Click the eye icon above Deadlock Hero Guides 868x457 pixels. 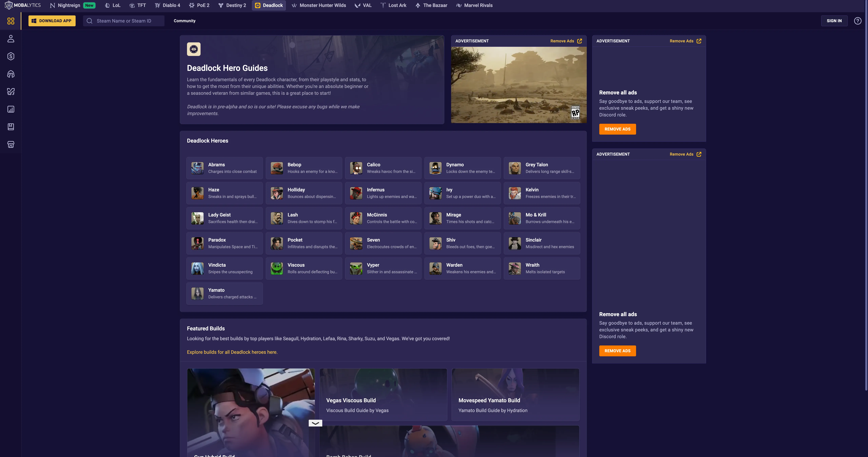pos(194,49)
